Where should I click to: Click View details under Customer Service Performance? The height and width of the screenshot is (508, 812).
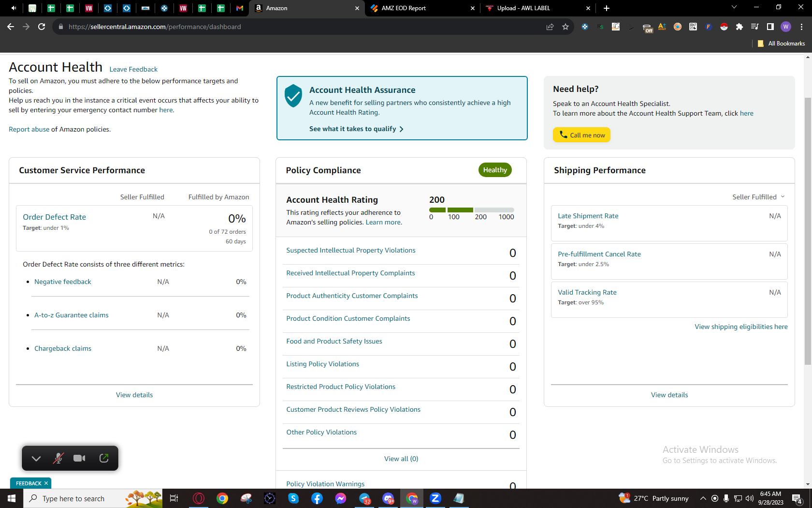pyautogui.click(x=134, y=395)
